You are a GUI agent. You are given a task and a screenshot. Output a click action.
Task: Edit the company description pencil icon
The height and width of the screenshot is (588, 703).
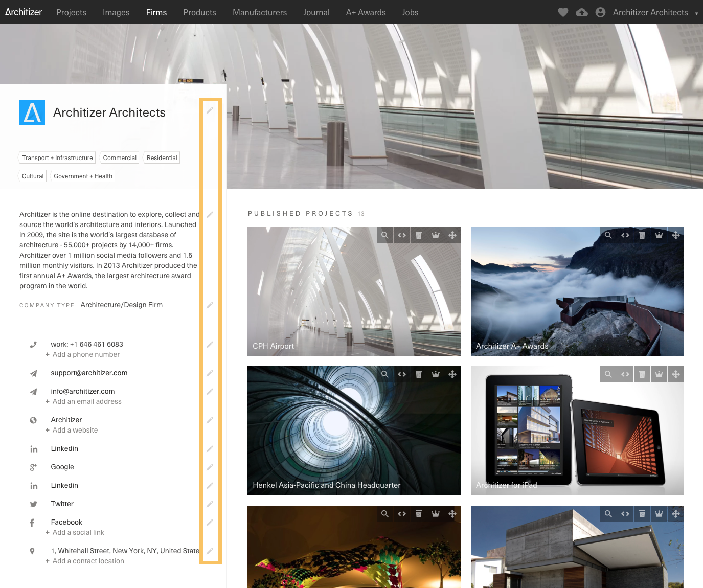click(210, 215)
